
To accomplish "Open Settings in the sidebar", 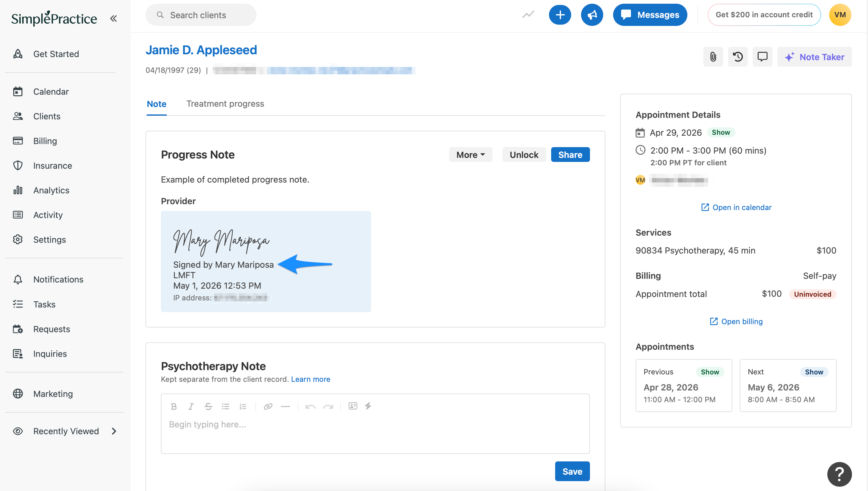I will coord(39,239).
